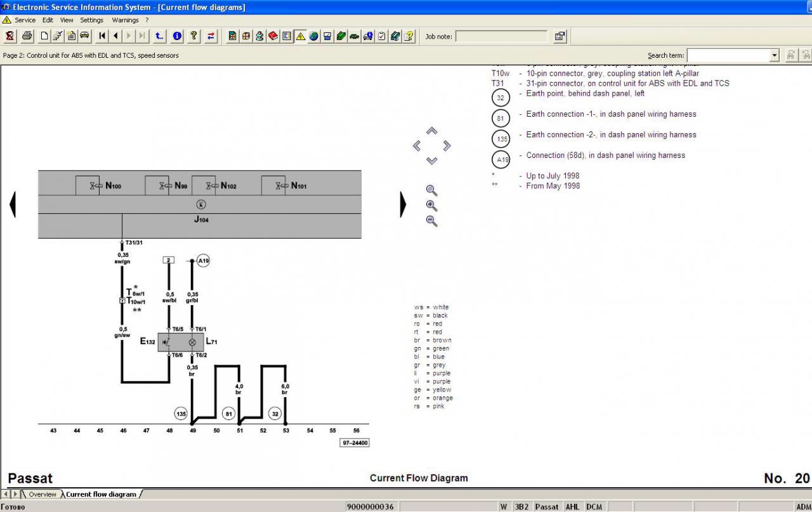Click the clipboard checklist icon
812x512 pixels.
[381, 36]
